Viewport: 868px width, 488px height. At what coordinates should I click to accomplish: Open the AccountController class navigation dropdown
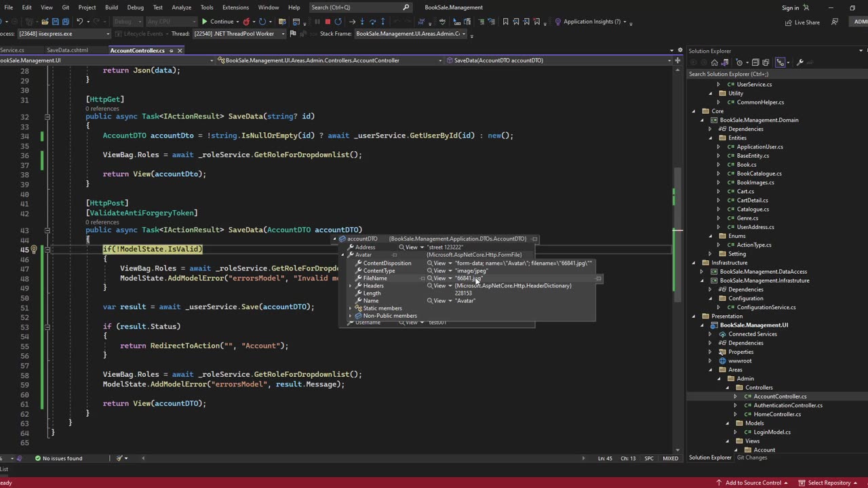pyautogui.click(x=440, y=60)
